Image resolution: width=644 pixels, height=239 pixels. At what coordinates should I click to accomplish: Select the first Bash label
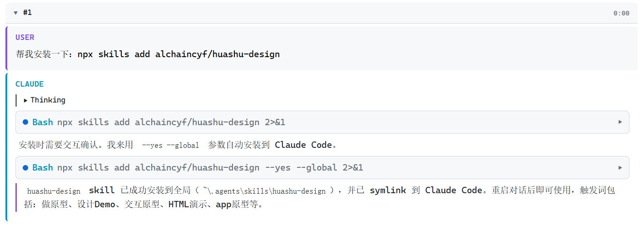43,122
